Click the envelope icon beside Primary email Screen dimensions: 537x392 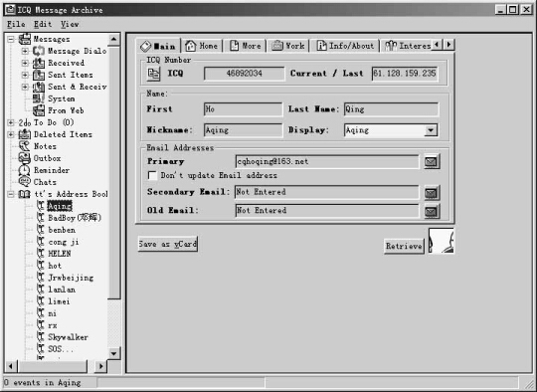(x=432, y=161)
